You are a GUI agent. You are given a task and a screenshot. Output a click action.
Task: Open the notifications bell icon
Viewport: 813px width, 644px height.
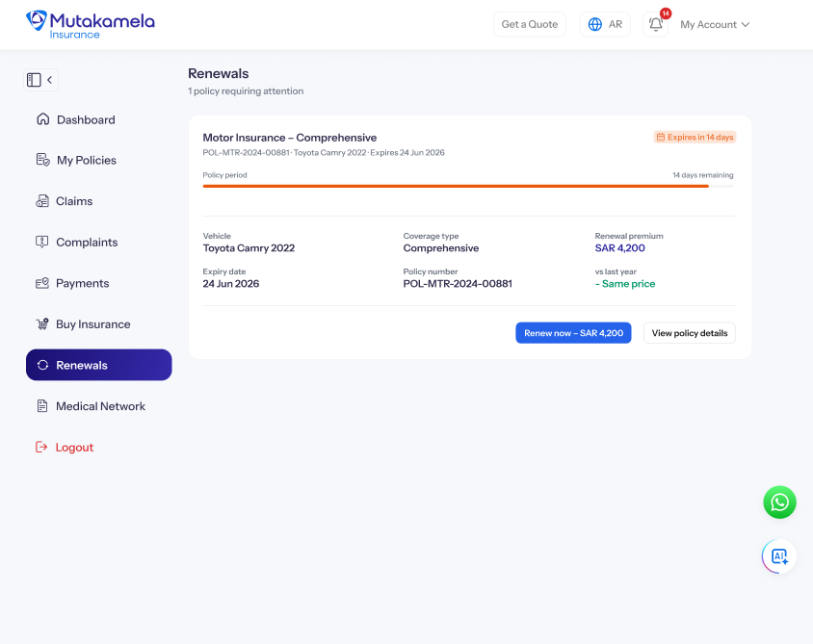point(655,24)
